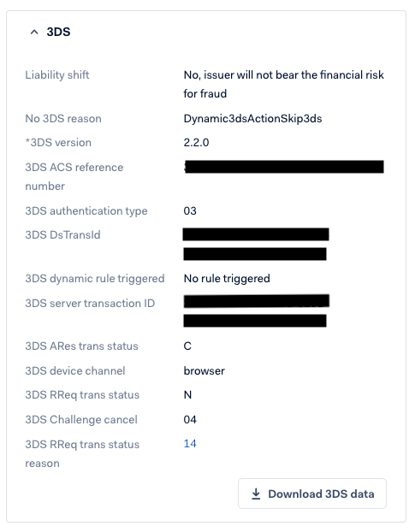The image size is (415, 532).
Task: Click the No 3DS reason label
Action: pos(63,119)
